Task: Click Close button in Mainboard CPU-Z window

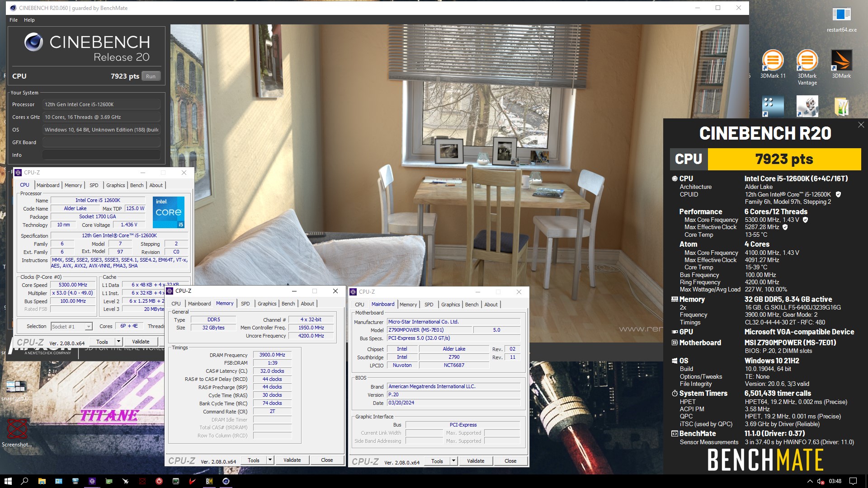Action: coord(510,461)
